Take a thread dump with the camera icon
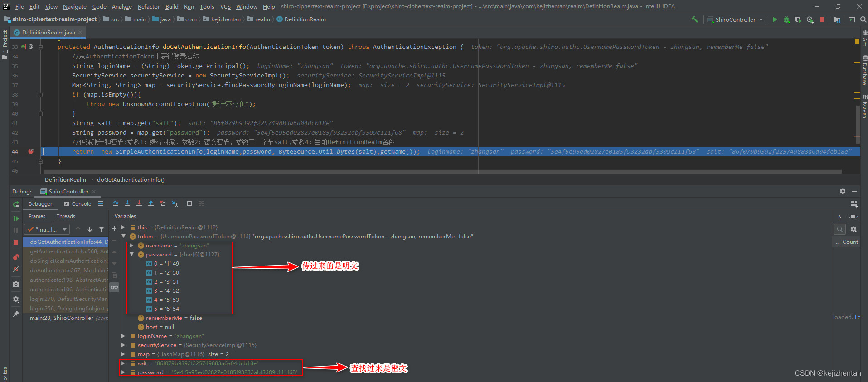 coord(16,284)
